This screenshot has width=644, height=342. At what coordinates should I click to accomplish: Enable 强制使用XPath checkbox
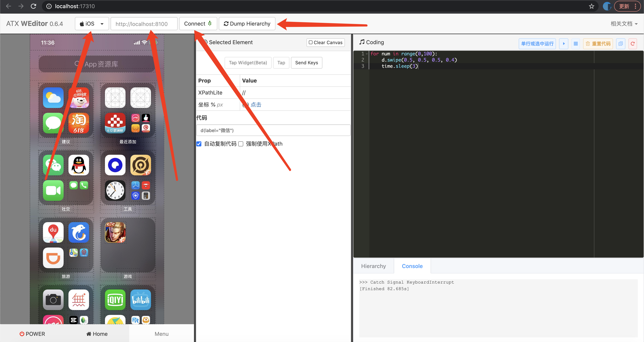point(241,144)
